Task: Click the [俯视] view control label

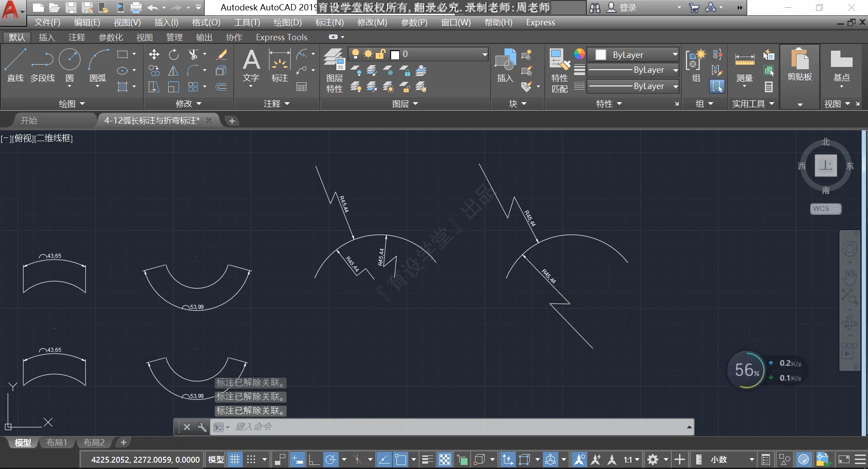Action: coord(24,138)
